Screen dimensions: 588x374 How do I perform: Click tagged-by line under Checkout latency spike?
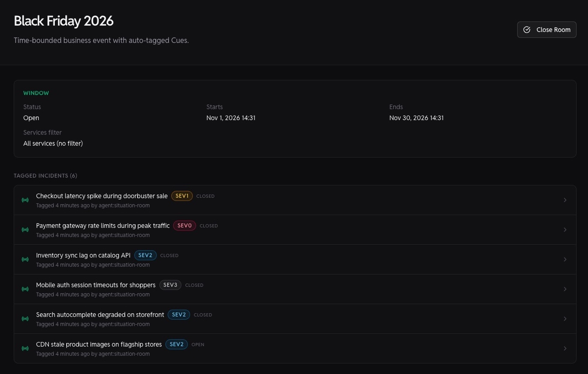[x=93, y=205]
